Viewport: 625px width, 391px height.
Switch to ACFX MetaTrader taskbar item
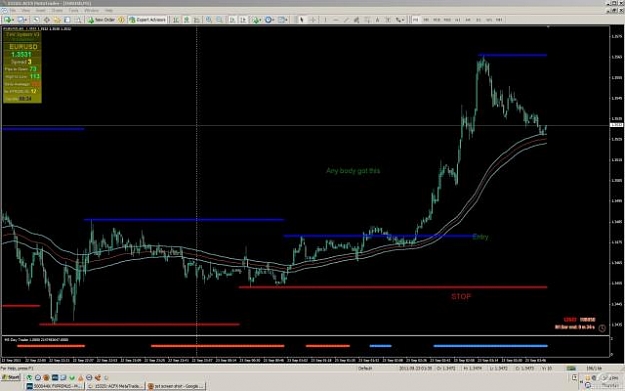(x=115, y=386)
